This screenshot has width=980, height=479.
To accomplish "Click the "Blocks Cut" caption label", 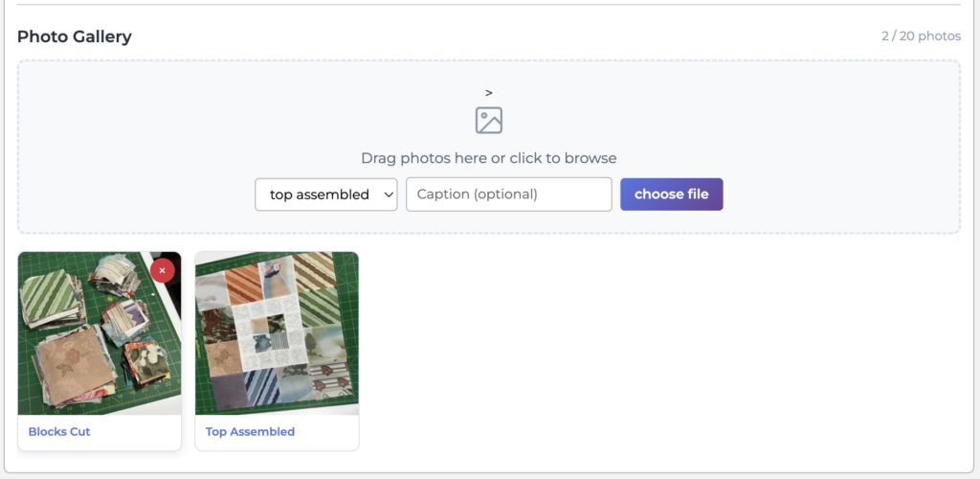I will click(59, 432).
